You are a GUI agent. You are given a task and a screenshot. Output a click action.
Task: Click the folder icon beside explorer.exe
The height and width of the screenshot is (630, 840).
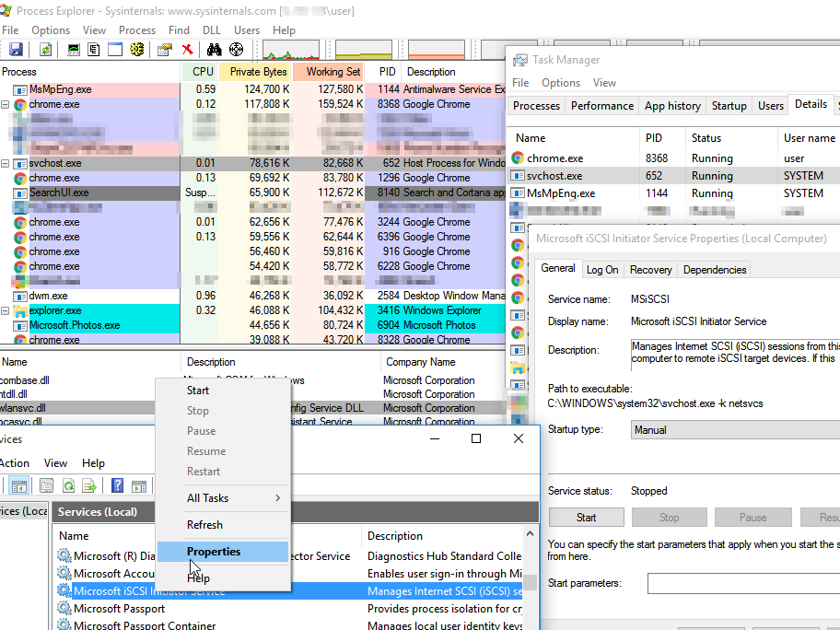tap(20, 310)
